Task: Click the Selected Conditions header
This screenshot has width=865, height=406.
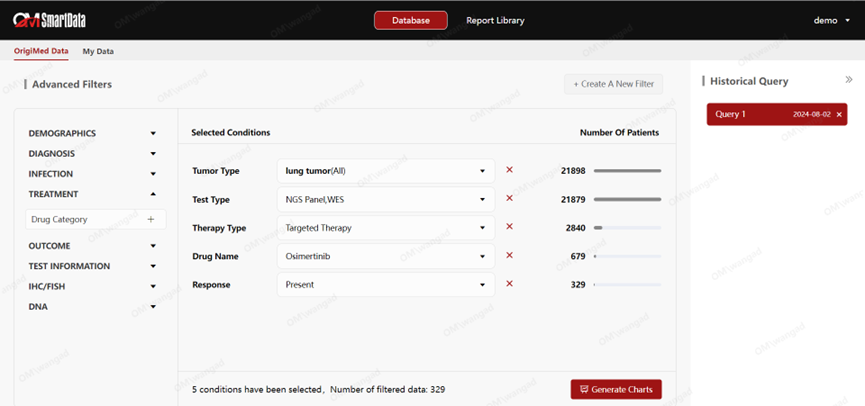Action: click(231, 133)
